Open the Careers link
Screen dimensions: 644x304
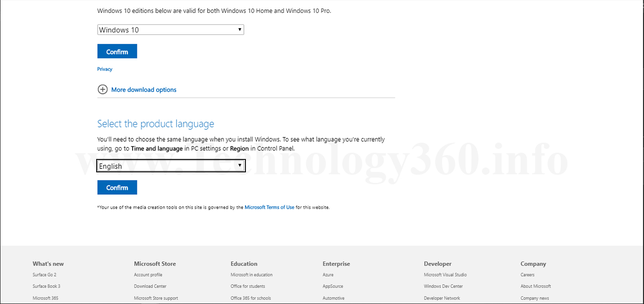(x=528, y=275)
